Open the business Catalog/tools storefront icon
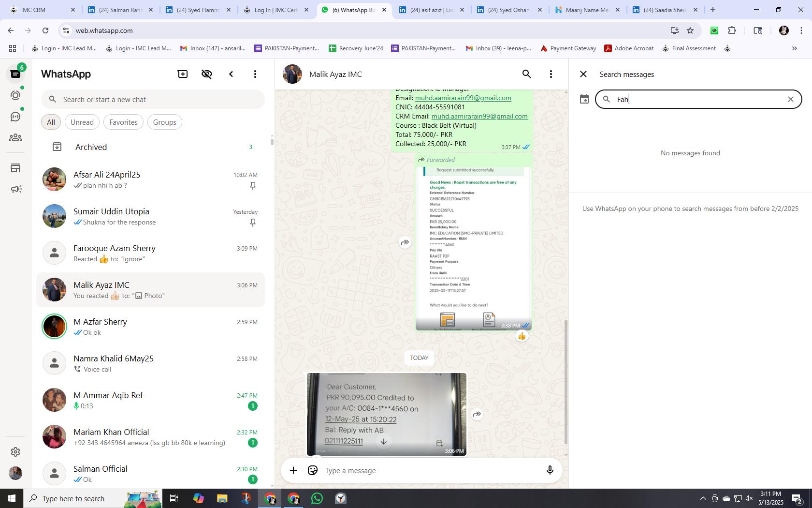The width and height of the screenshot is (812, 508). click(x=15, y=168)
